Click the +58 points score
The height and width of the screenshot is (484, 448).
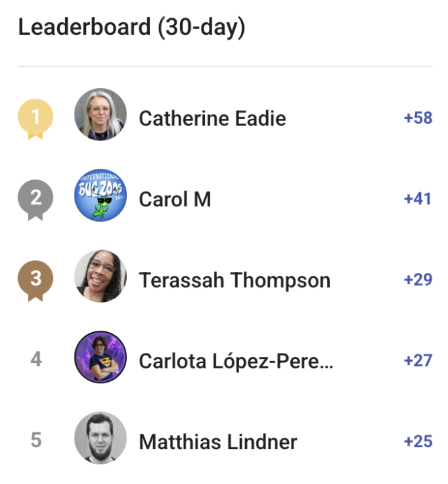[x=418, y=118]
